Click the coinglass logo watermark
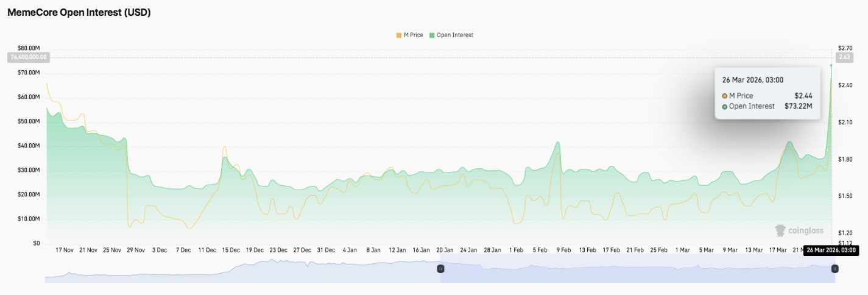The height and width of the screenshot is (295, 868). 799,230
